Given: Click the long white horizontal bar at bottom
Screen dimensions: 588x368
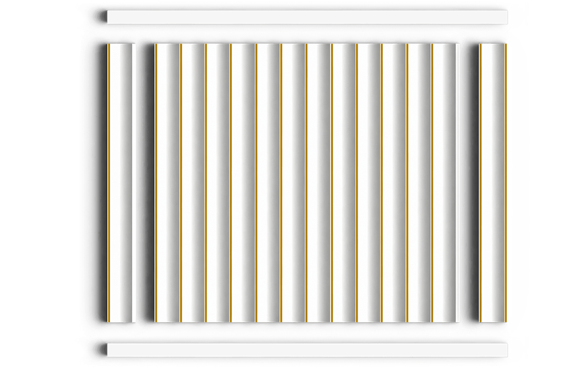Looking at the screenshot, I should 307,350.
